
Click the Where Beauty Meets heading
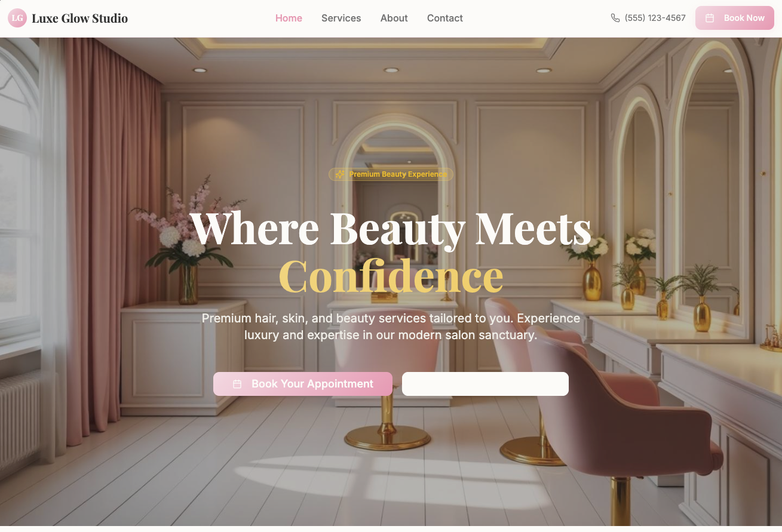(x=391, y=227)
